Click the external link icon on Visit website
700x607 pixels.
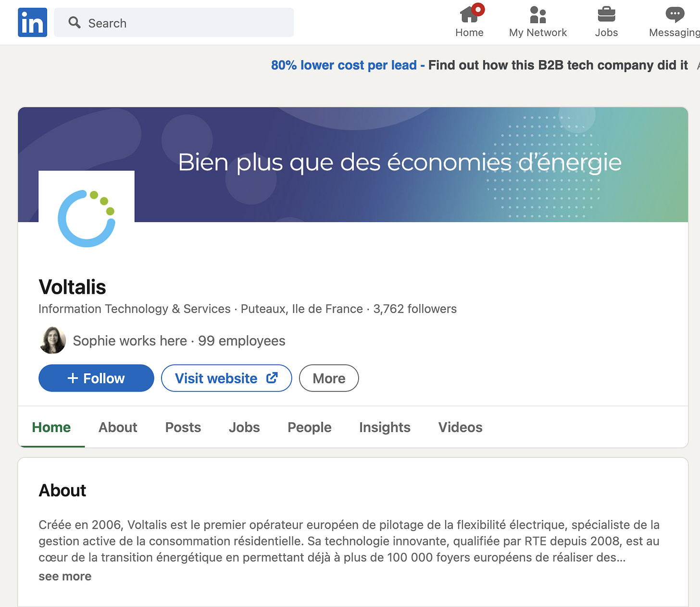[272, 378]
